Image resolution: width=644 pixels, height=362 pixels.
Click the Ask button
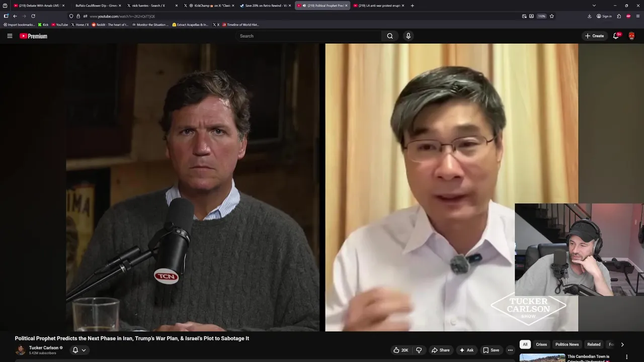click(x=466, y=350)
